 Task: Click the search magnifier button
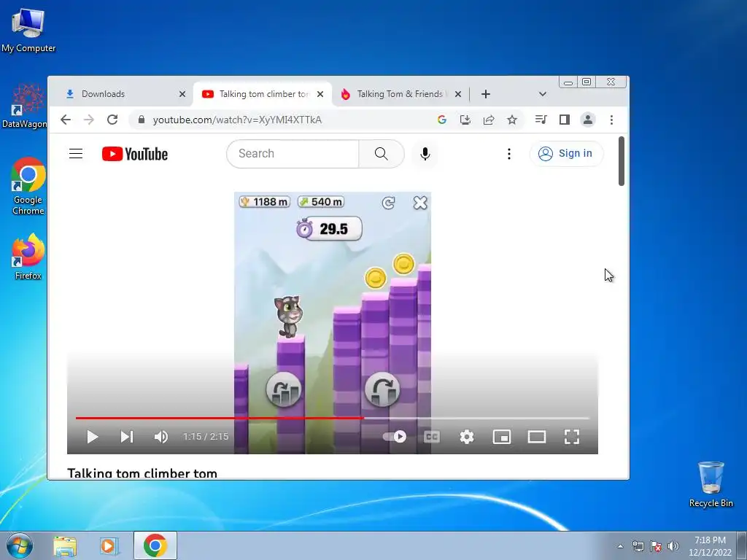(x=381, y=153)
